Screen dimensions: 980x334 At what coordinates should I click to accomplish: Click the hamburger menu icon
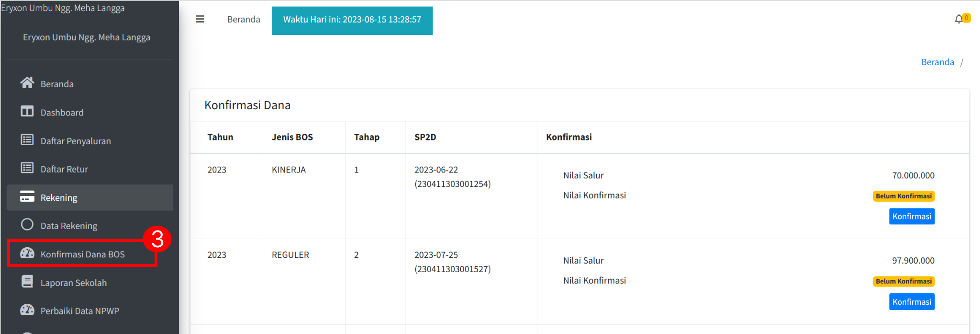coord(200,19)
